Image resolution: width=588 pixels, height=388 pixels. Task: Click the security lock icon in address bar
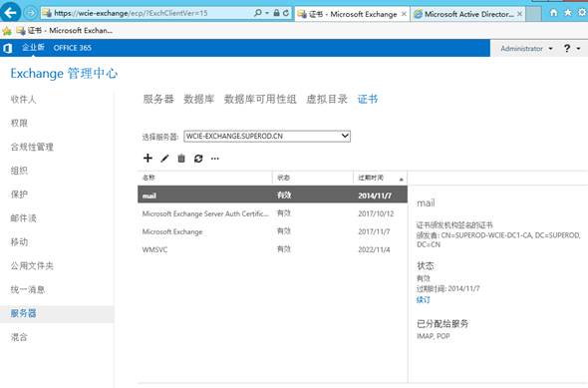(x=276, y=13)
